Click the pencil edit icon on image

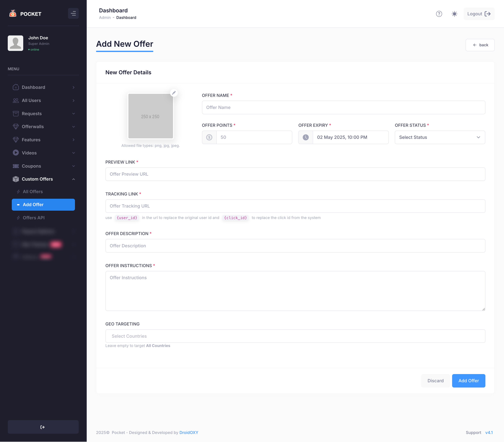coord(174,93)
